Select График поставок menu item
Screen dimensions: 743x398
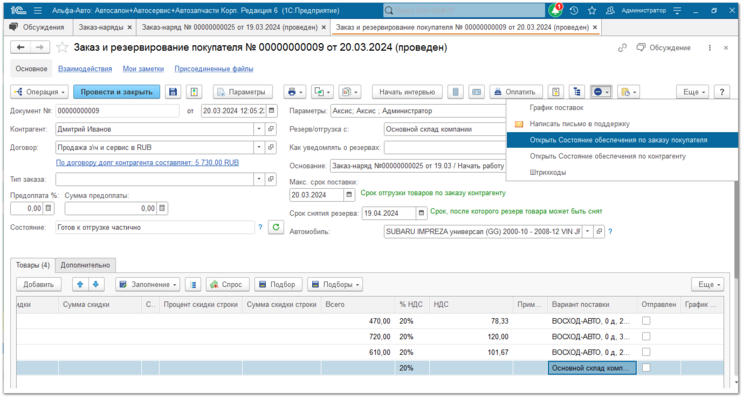[622, 108]
